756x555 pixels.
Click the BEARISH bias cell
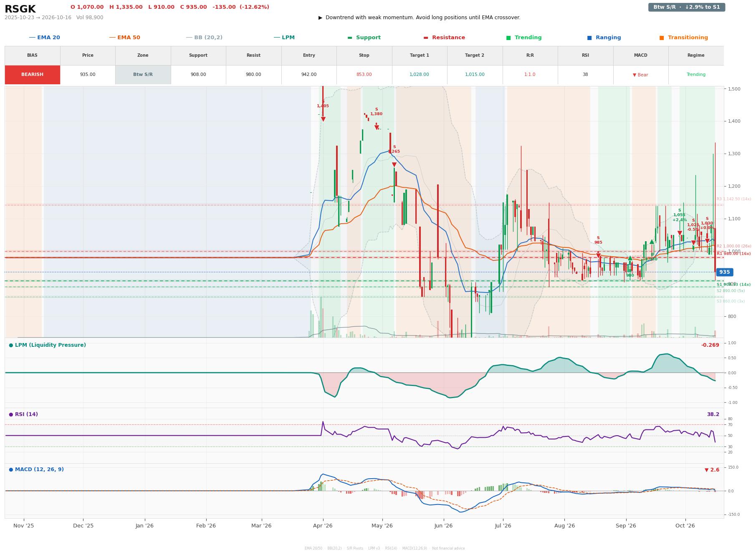coord(33,75)
